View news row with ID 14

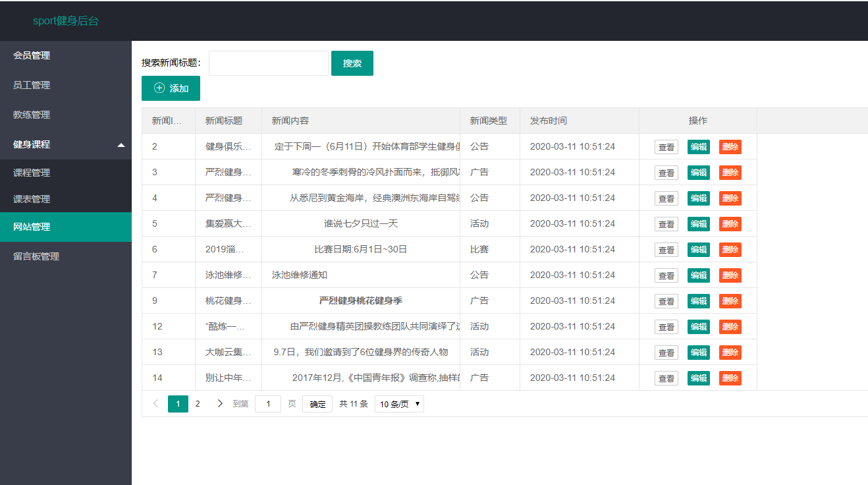point(666,378)
